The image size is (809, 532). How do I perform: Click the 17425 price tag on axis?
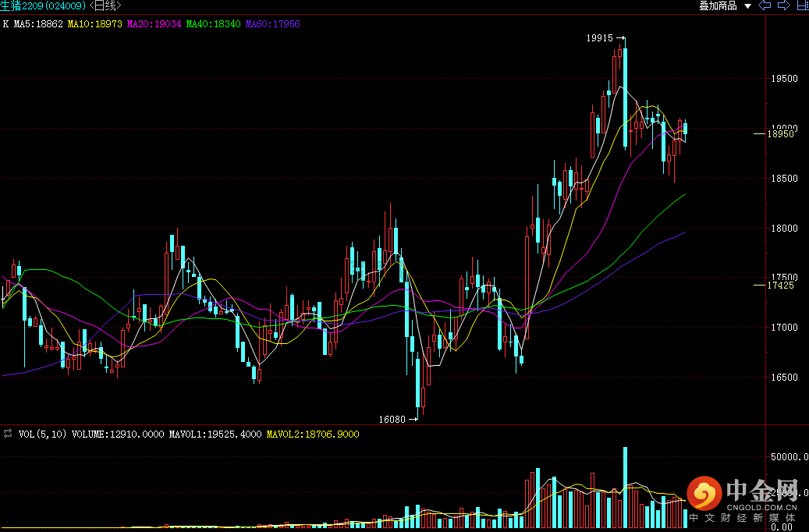tap(781, 286)
